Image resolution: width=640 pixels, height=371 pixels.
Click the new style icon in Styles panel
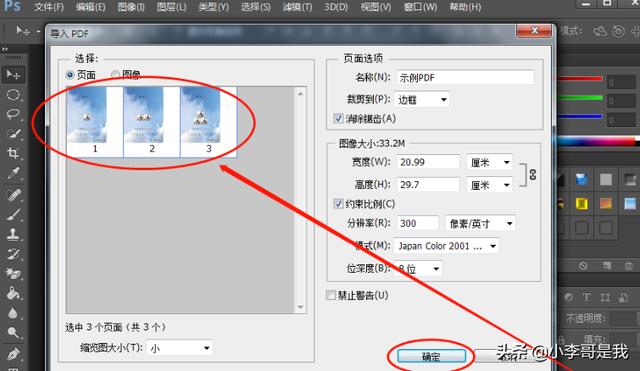click(606, 266)
